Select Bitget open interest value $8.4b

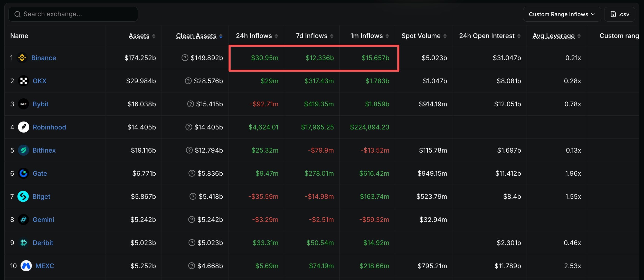(512, 197)
